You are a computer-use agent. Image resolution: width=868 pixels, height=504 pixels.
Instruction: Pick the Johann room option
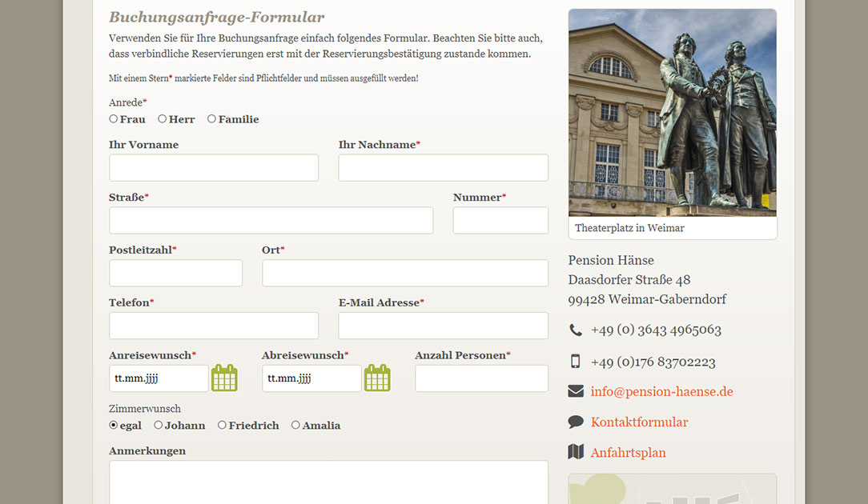[x=159, y=426]
